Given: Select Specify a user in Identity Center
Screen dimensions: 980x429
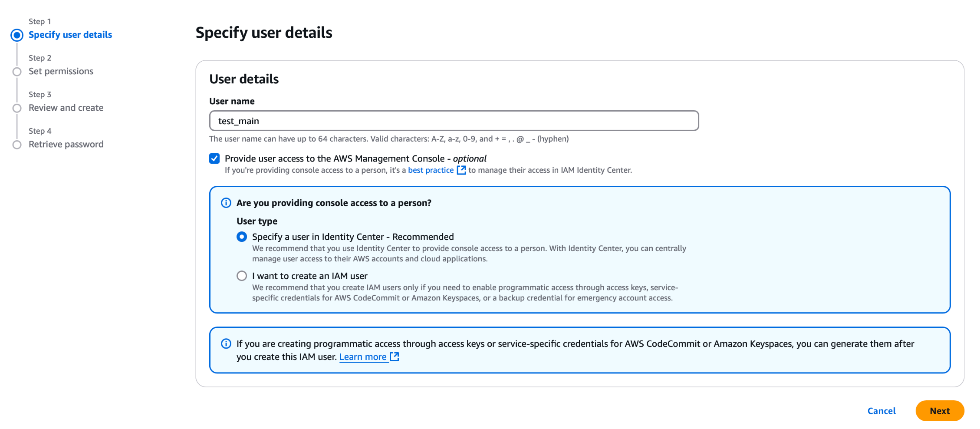Looking at the screenshot, I should click(242, 237).
